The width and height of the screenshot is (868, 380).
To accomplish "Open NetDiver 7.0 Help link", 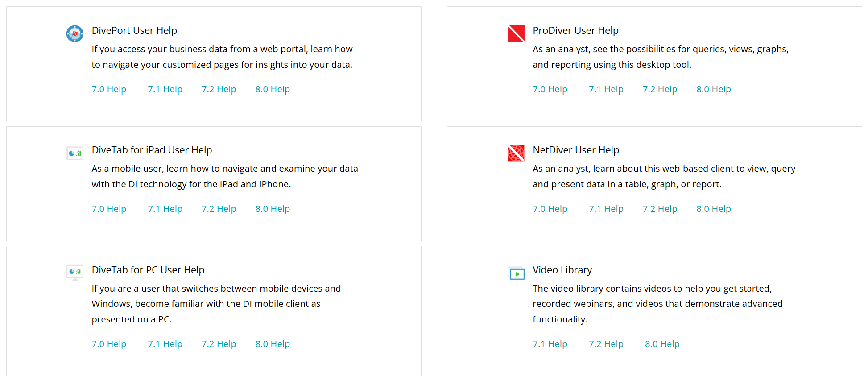I will [550, 209].
